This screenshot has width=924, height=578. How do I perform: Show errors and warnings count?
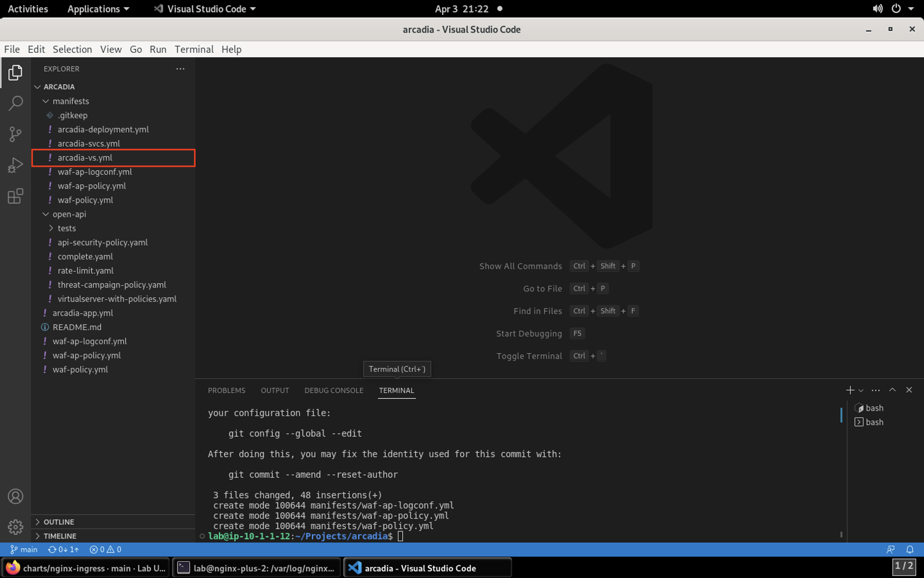pos(105,549)
